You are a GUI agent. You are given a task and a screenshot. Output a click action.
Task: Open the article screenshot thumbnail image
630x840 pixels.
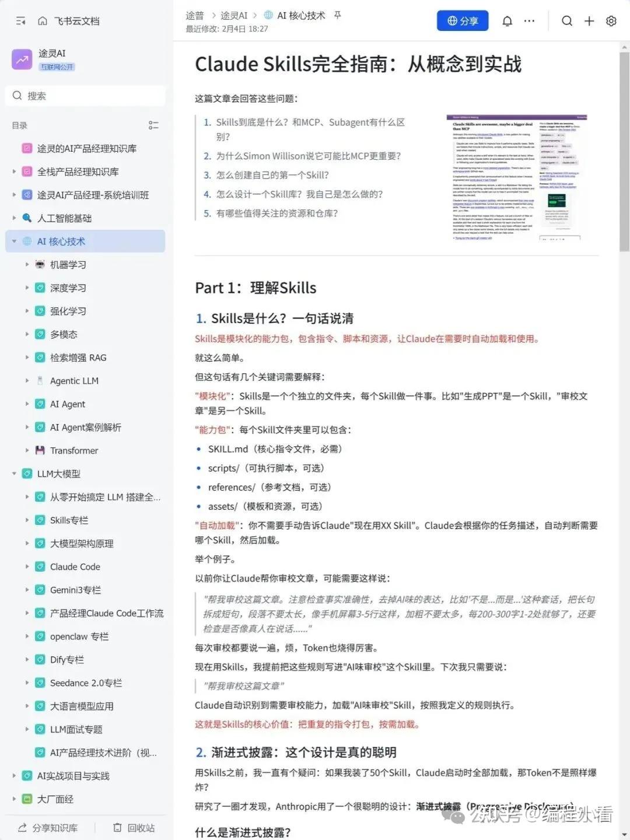(x=517, y=177)
